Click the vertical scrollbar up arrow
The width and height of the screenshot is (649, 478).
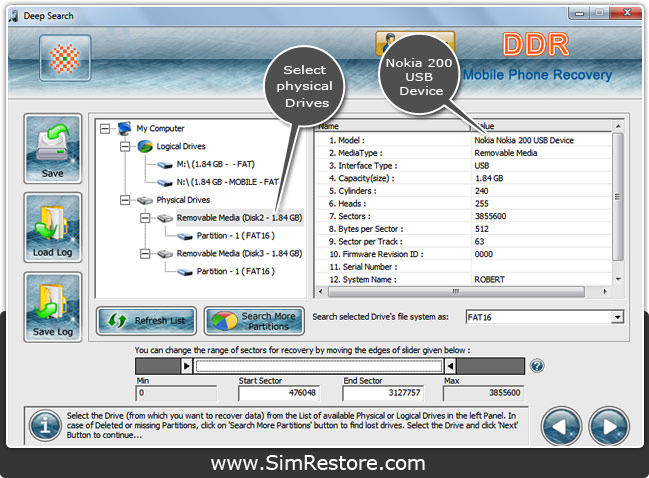point(618,126)
